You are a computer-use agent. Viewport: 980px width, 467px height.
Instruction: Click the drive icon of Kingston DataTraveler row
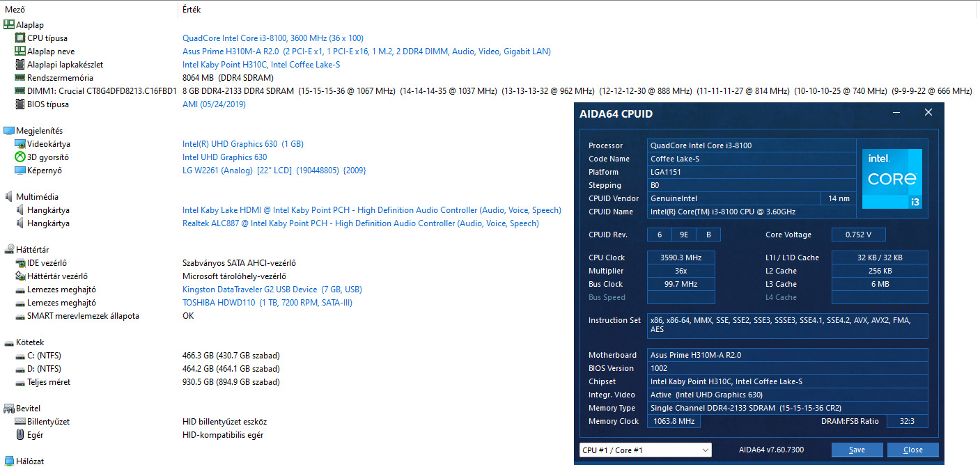pyautogui.click(x=20, y=290)
